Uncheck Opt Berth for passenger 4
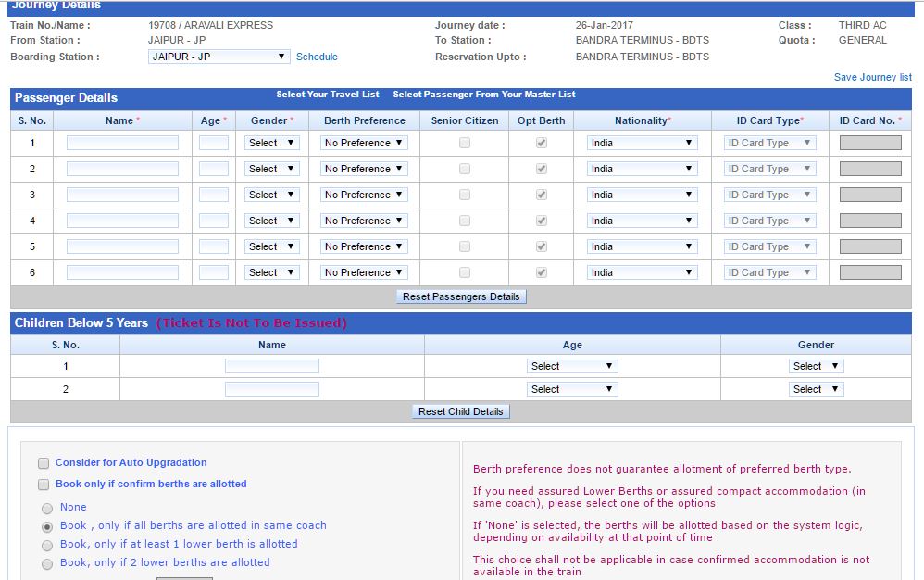The image size is (924, 580). pos(540,221)
